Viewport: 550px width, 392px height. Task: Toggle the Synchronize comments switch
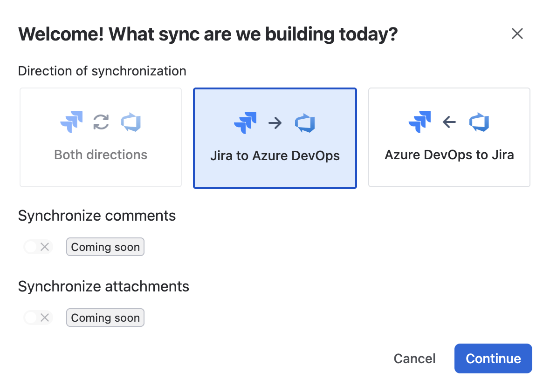[38, 247]
